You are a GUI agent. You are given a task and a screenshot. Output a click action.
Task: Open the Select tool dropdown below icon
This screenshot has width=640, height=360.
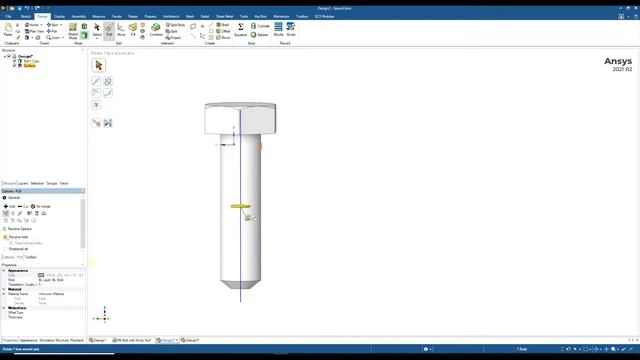pos(97,38)
